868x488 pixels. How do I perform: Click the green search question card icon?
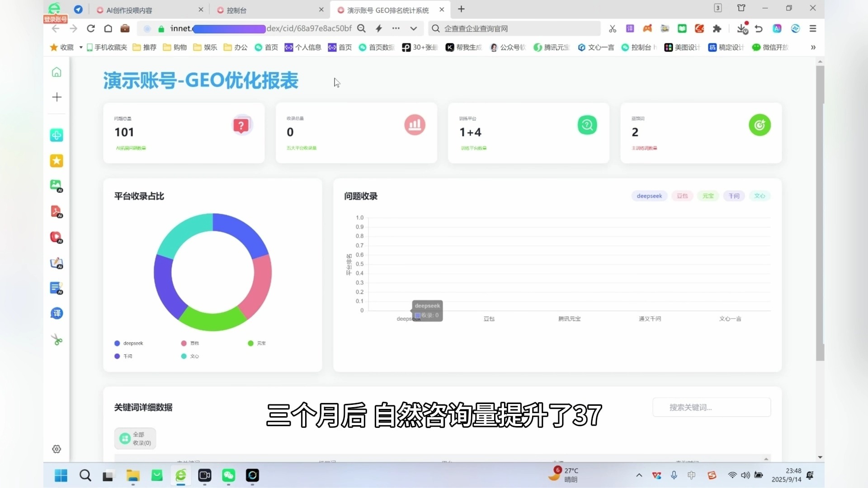587,125
